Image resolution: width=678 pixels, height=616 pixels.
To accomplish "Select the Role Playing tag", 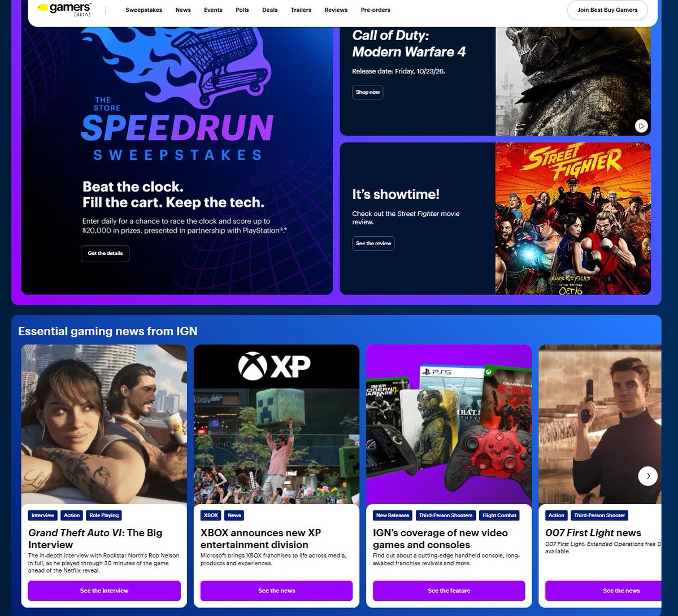I will pos(104,515).
